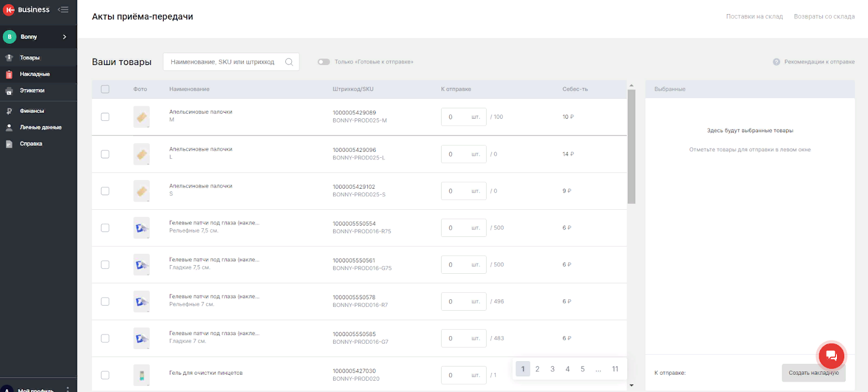Click the Этикетки printer icon in sidebar
The image size is (868, 392).
click(9, 91)
